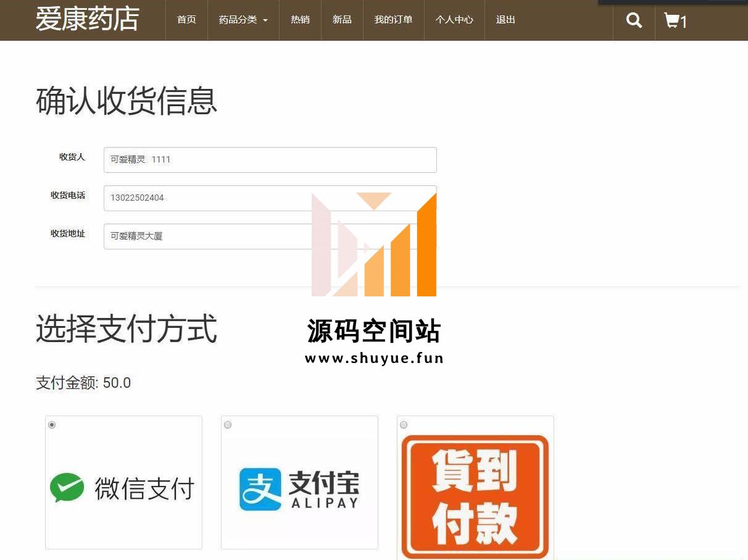Click the 确认收货信息 heading
Viewport: 748px width, 560px height.
[x=127, y=101]
